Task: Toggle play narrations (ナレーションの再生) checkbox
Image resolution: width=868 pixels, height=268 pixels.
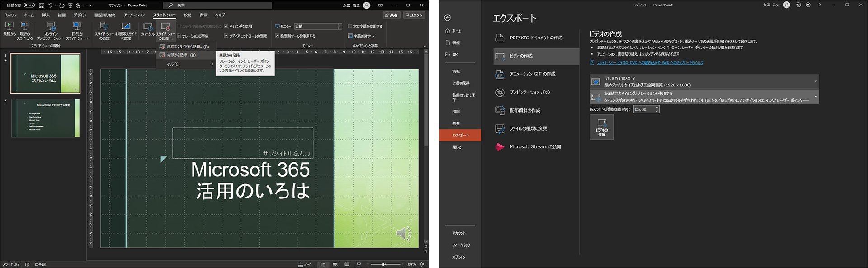Action: click(179, 36)
